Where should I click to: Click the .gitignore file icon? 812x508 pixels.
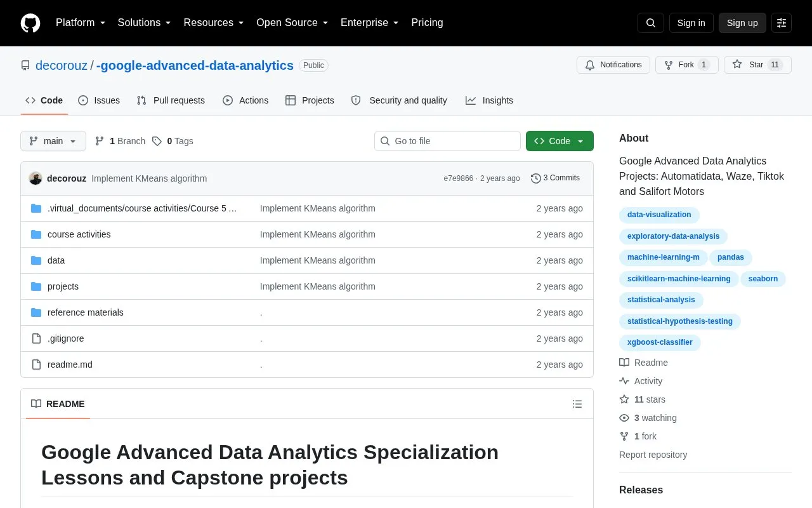[x=36, y=338]
